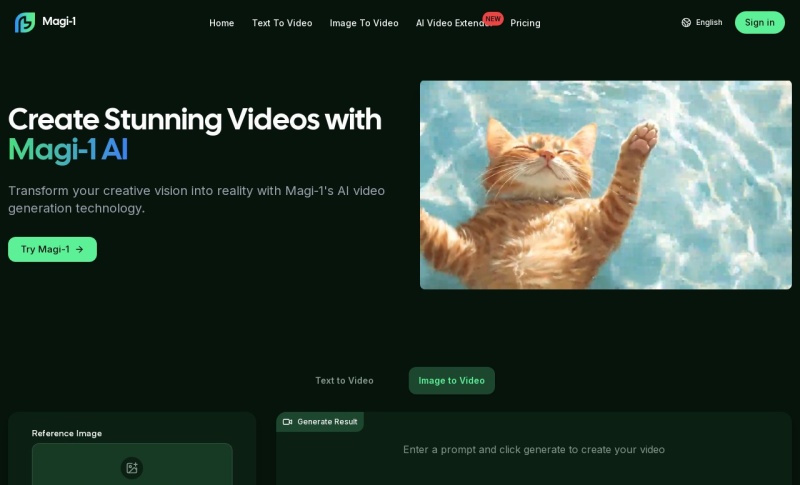Click the image upload icon in Reference Image
Image resolution: width=800 pixels, height=485 pixels.
click(132, 468)
